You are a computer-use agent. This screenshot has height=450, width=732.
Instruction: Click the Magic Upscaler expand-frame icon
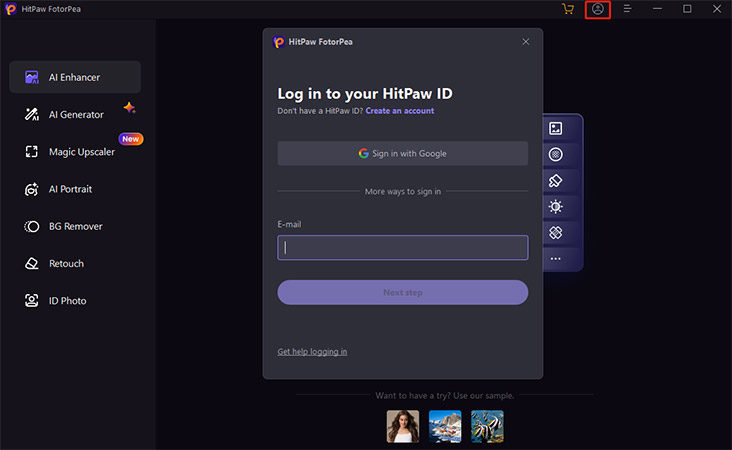(x=32, y=152)
